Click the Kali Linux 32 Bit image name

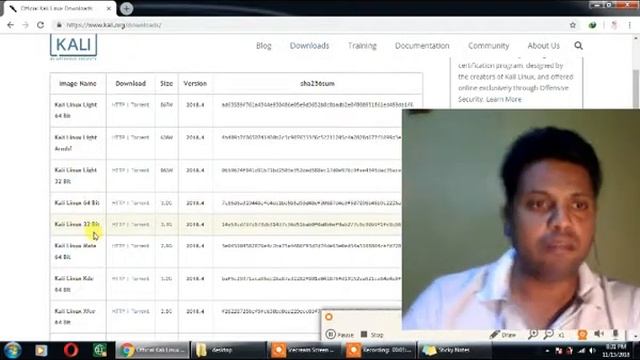(77, 224)
